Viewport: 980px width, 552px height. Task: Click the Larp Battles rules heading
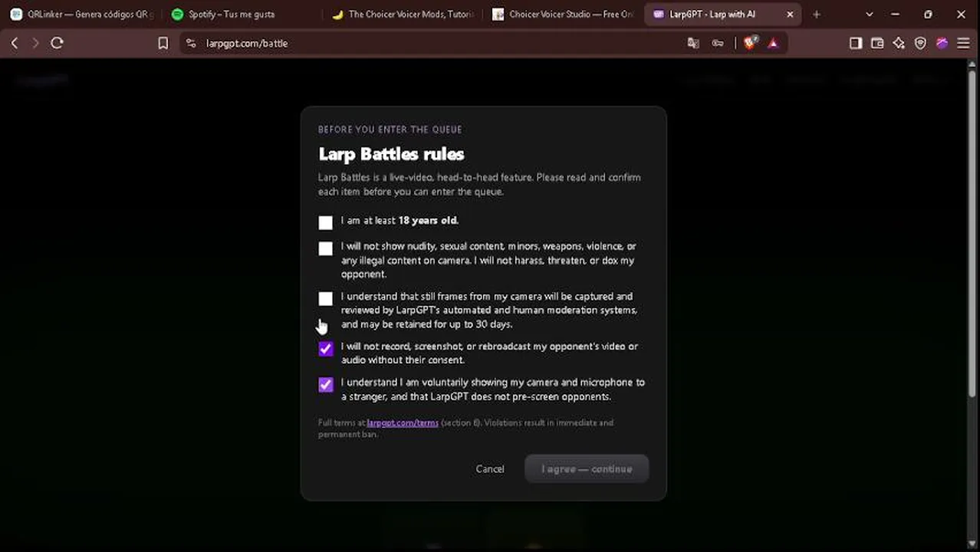coord(391,154)
